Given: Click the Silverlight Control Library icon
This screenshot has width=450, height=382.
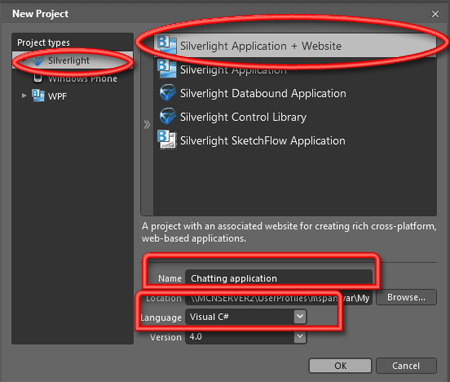Looking at the screenshot, I should (x=167, y=116).
